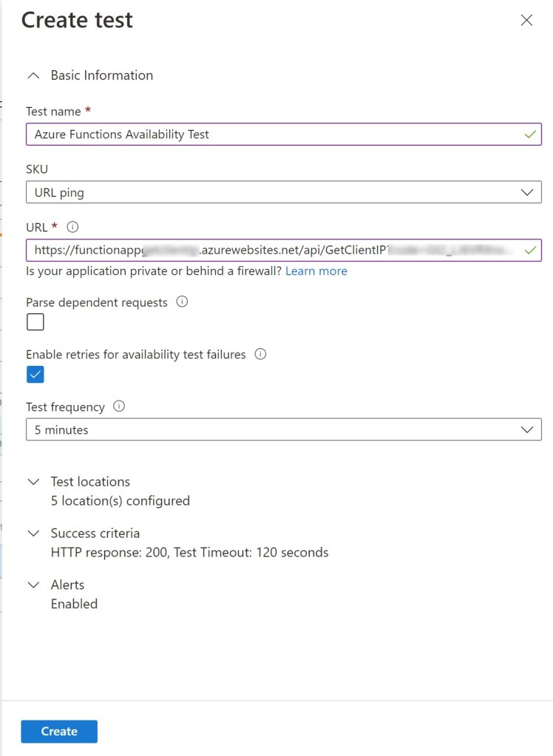Enable the Parse dependent requests checkbox
Viewport: 553px width, 756px height.
[35, 322]
